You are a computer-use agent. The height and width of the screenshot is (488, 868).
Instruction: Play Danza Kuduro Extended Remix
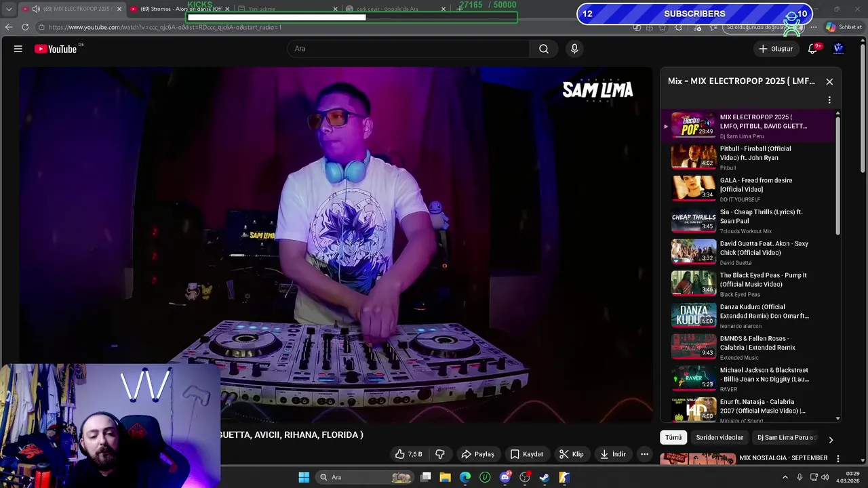point(749,316)
